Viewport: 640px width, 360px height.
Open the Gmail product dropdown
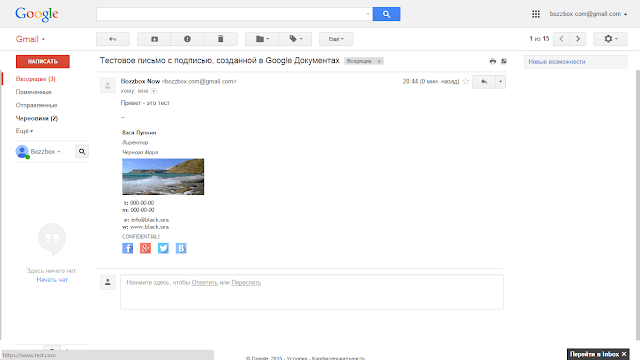(30, 39)
